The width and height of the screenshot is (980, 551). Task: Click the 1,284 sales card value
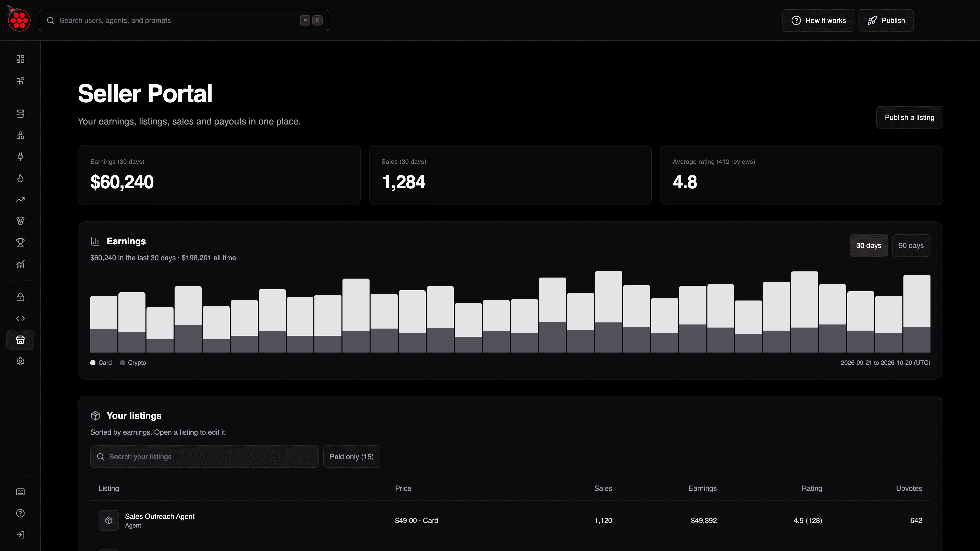tap(403, 182)
